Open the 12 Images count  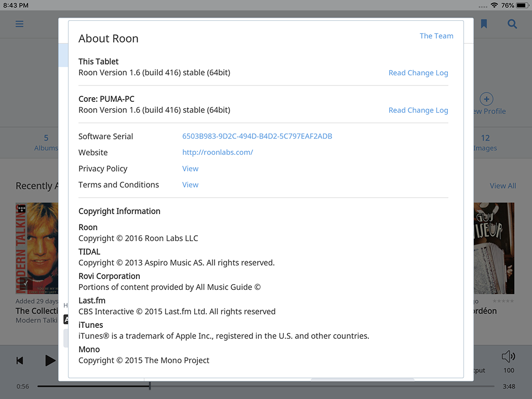[485, 142]
